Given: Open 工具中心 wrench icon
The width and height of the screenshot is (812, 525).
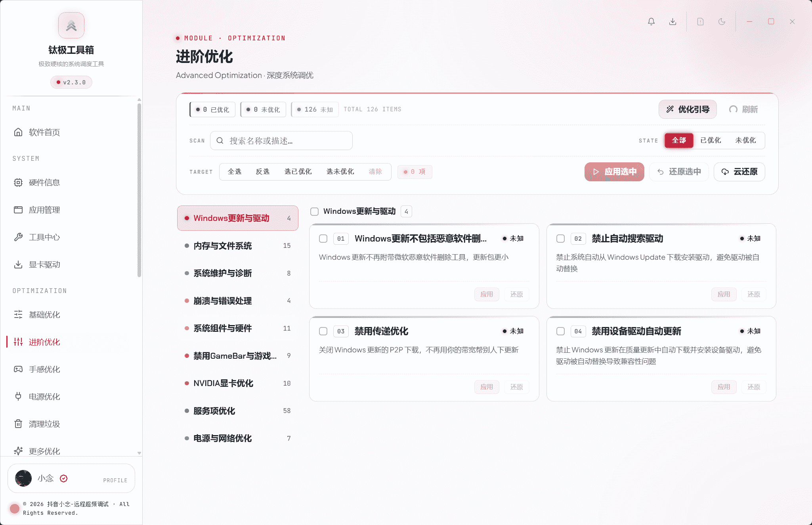Looking at the screenshot, I should 18,237.
